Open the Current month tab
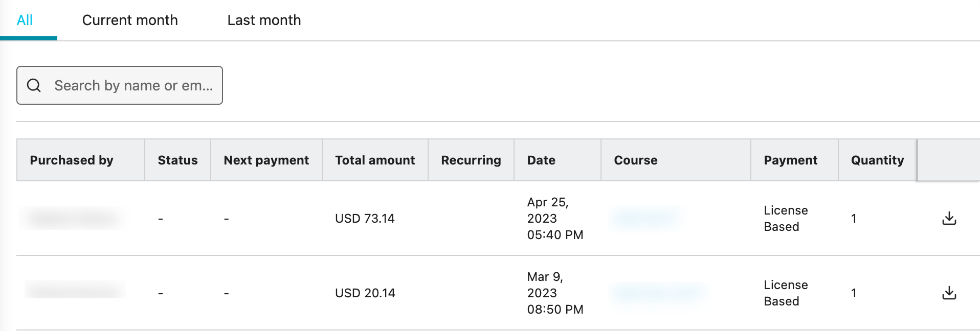 point(130,20)
